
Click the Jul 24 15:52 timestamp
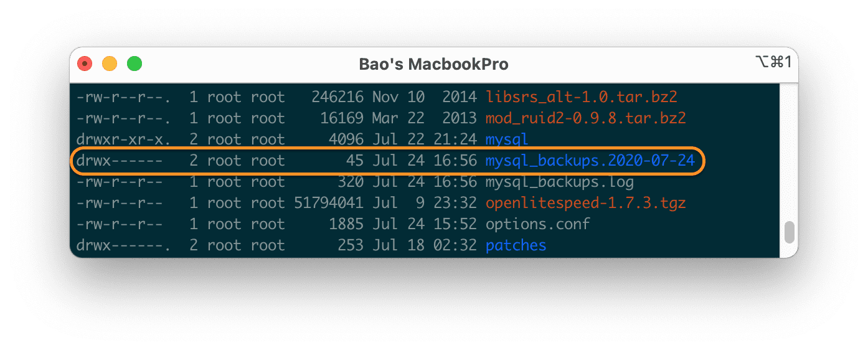(x=425, y=224)
